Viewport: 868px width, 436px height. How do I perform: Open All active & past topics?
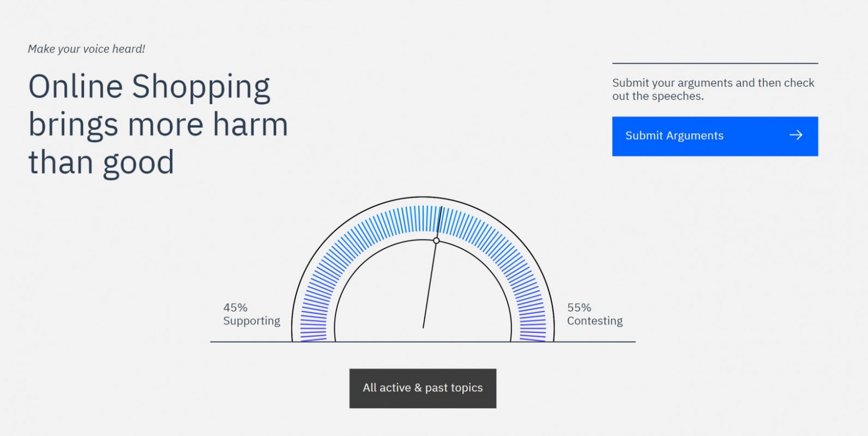(423, 388)
